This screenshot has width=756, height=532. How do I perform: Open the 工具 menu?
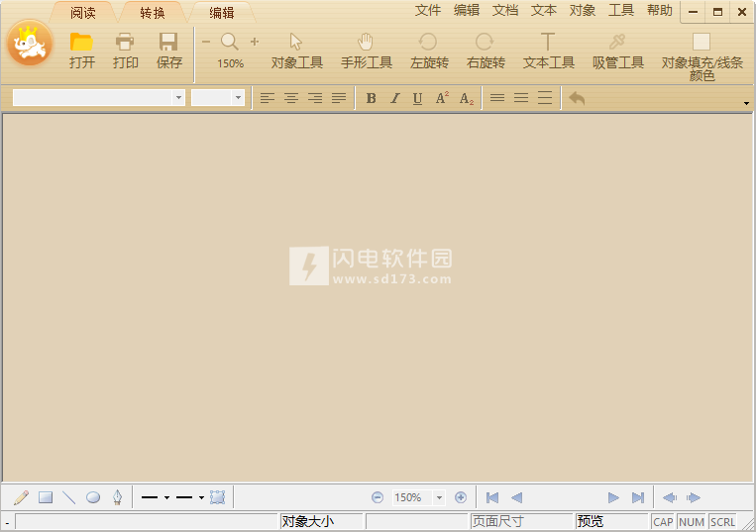point(620,10)
